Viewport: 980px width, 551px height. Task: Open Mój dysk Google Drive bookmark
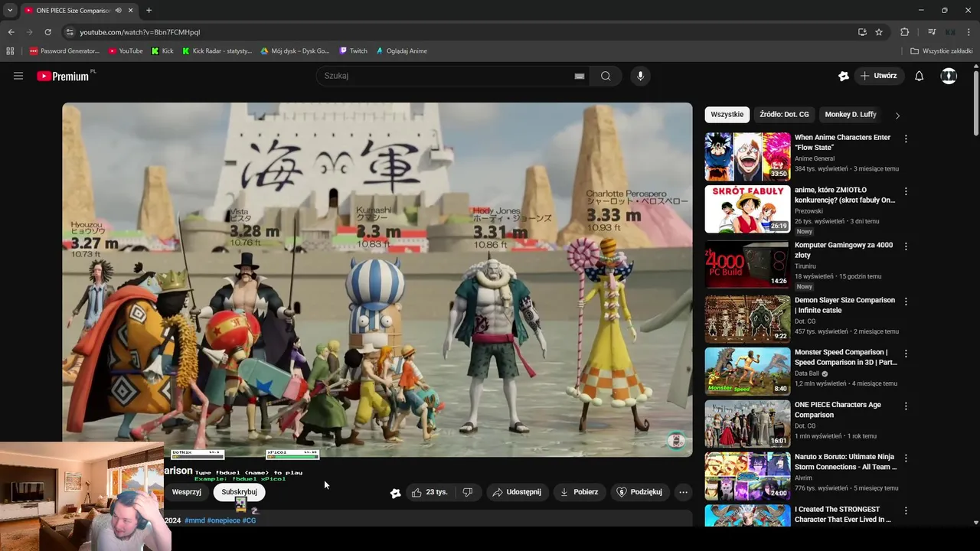pyautogui.click(x=295, y=51)
